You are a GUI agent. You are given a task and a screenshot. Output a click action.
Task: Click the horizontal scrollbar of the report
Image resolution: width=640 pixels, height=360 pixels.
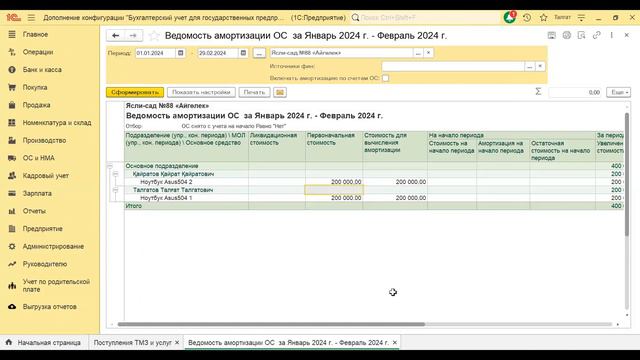(271, 324)
